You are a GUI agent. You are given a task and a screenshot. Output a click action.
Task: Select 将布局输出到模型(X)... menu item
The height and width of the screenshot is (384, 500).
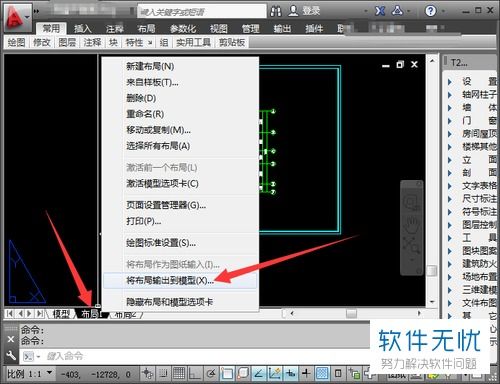[x=180, y=281]
